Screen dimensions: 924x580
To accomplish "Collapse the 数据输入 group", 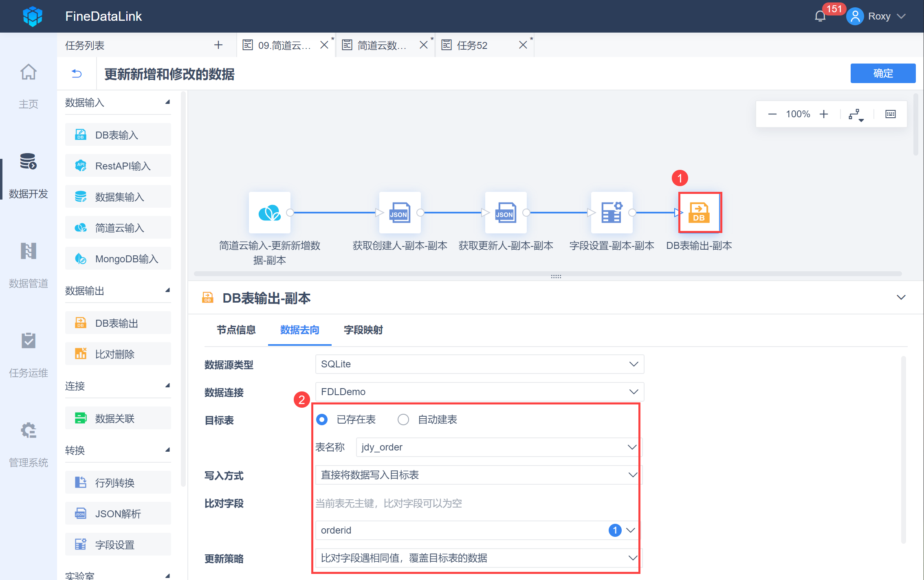I will (167, 102).
